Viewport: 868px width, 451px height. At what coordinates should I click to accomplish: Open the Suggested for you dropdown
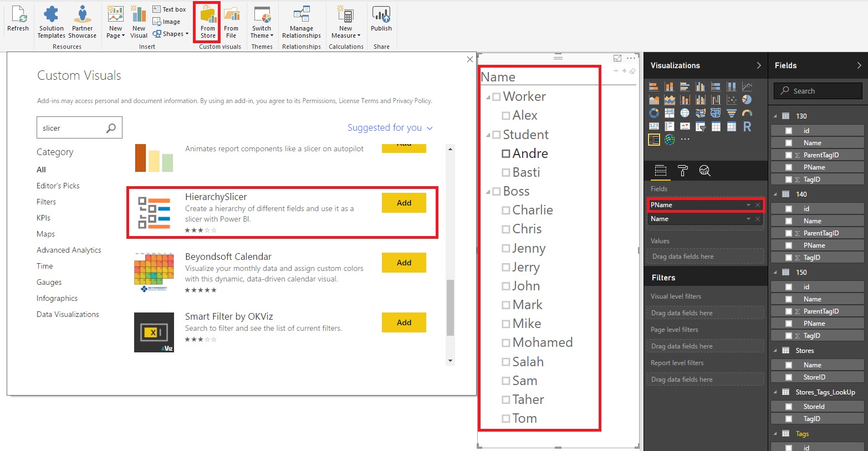pyautogui.click(x=390, y=127)
